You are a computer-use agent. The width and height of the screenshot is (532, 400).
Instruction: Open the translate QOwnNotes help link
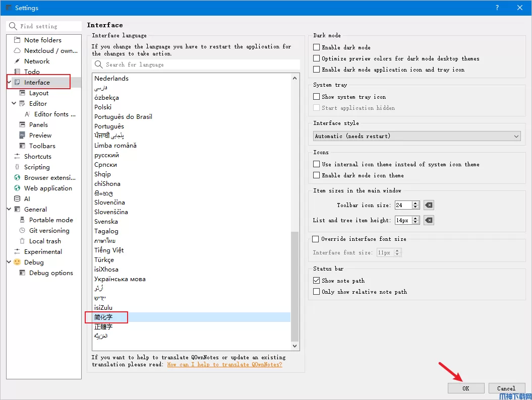pyautogui.click(x=224, y=364)
